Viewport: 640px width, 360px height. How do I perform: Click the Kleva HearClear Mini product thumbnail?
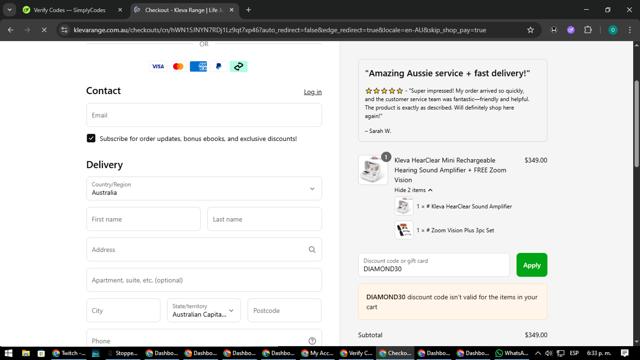tap(373, 170)
